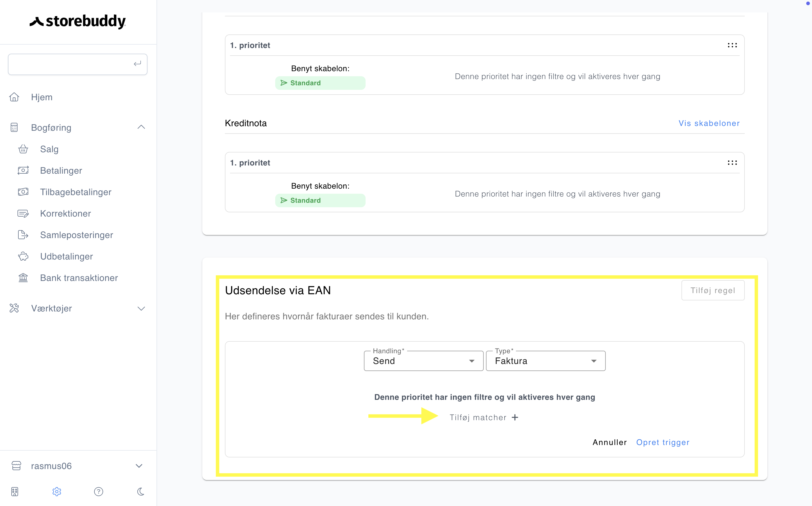Select the Standard template chip in first prioritet
The image size is (812, 506).
[x=320, y=83]
